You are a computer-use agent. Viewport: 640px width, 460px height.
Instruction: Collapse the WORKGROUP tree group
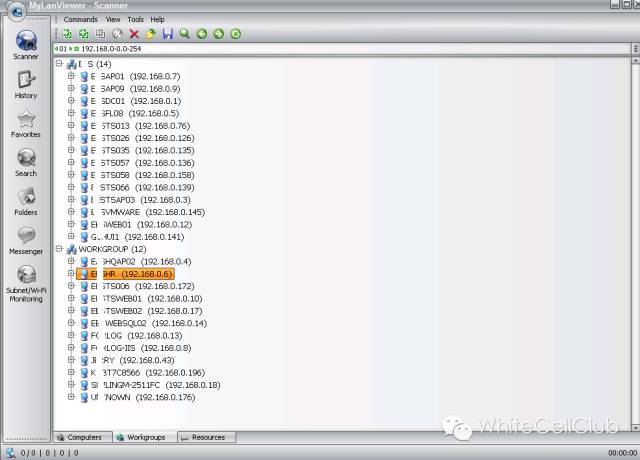[60, 249]
